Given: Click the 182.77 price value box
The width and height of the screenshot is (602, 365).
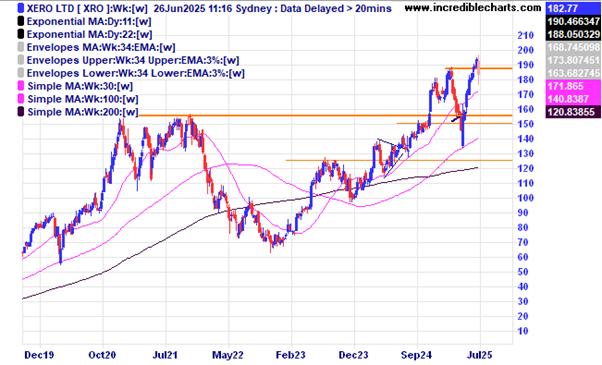Looking at the screenshot, I should (x=574, y=8).
